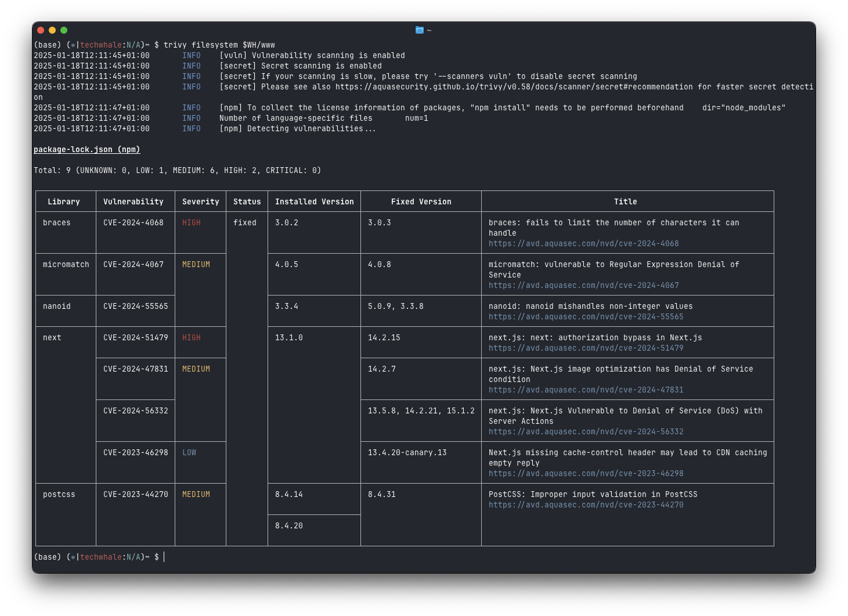Click installed version 8.4.14
Image resolution: width=848 pixels, height=616 pixels.
coord(289,495)
